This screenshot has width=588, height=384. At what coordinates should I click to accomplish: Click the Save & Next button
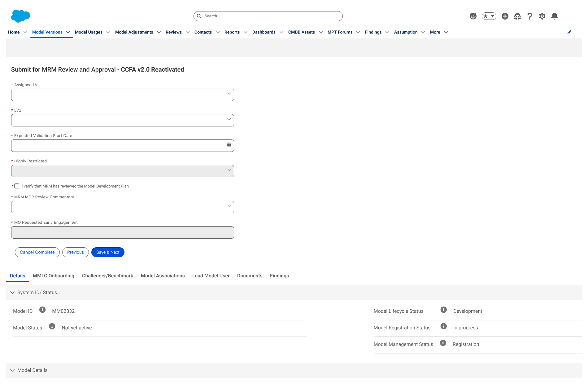pyautogui.click(x=108, y=252)
